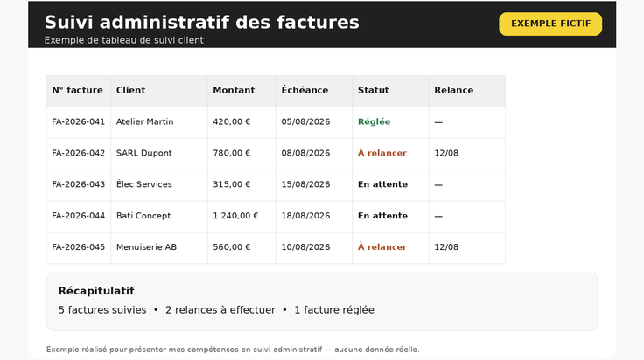
Task: Select the 1 240,00 € amount cell
Action: [241, 217]
